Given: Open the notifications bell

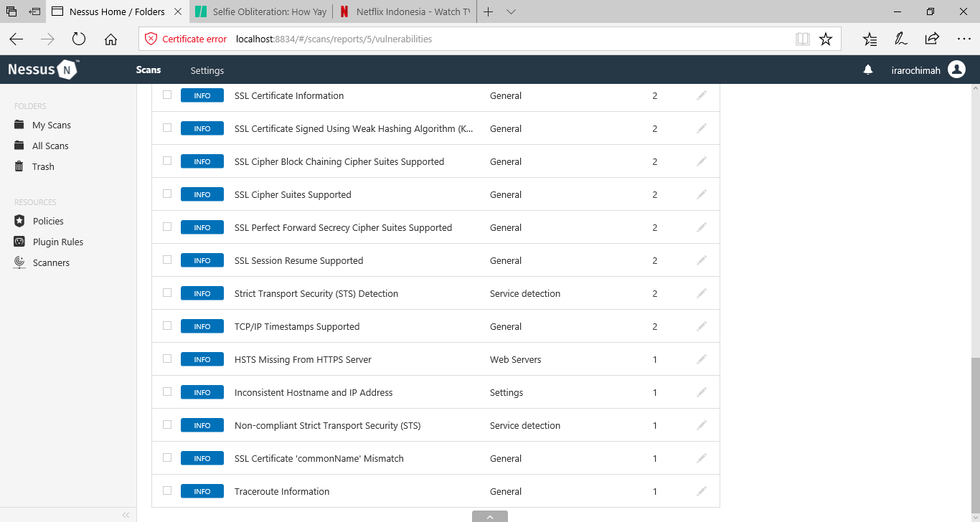Looking at the screenshot, I should [868, 70].
